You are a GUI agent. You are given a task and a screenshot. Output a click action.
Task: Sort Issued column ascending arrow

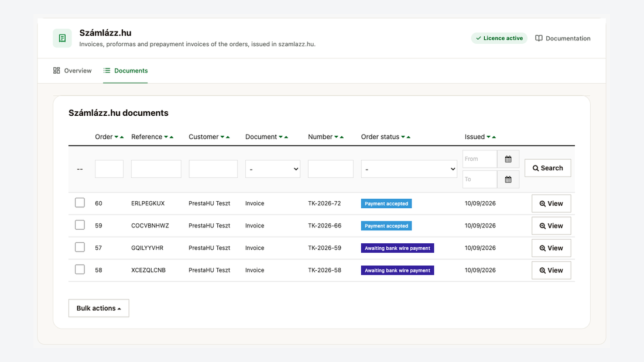point(494,137)
